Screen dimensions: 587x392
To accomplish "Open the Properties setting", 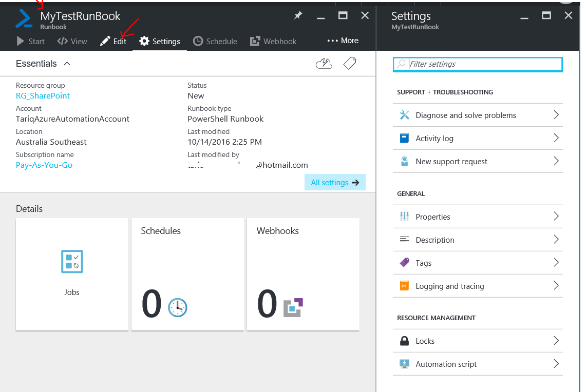I will [478, 217].
